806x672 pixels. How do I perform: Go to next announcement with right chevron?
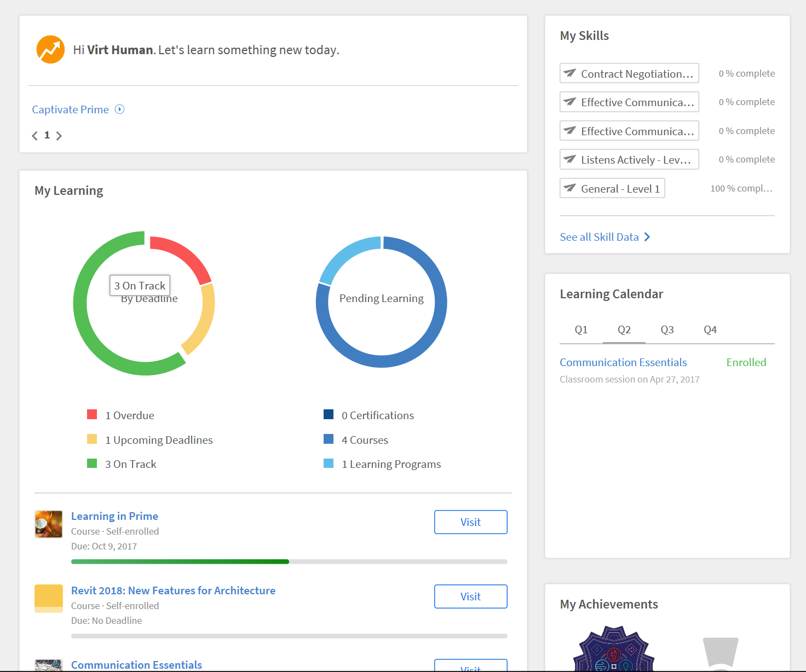click(59, 136)
